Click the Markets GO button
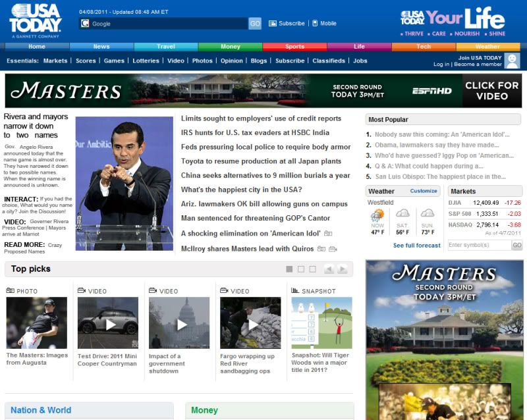Screen dimensions: 527x420 (517, 245)
